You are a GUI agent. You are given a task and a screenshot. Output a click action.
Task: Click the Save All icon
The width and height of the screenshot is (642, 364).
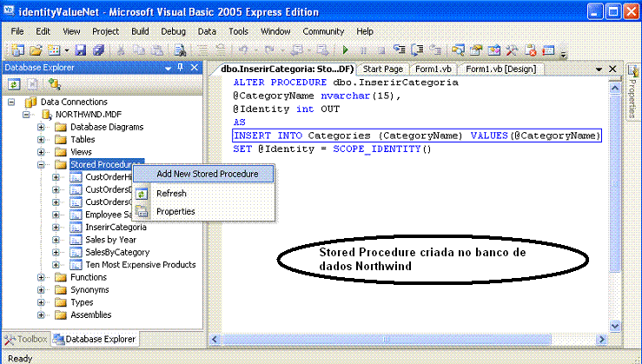click(99, 50)
